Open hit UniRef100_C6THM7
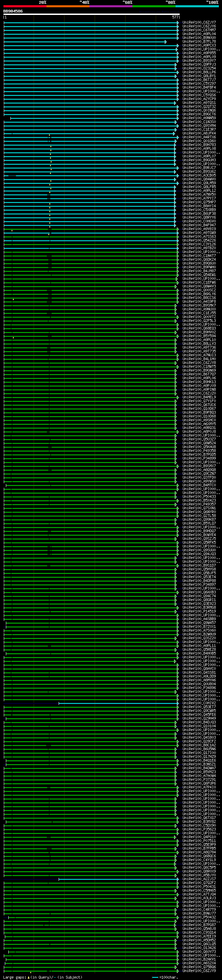 coord(199,30)
